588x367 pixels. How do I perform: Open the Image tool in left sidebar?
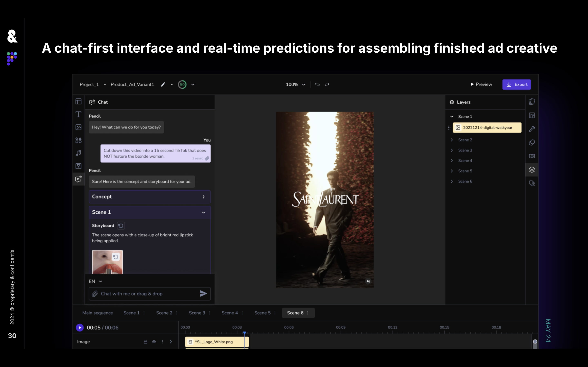[x=78, y=127]
